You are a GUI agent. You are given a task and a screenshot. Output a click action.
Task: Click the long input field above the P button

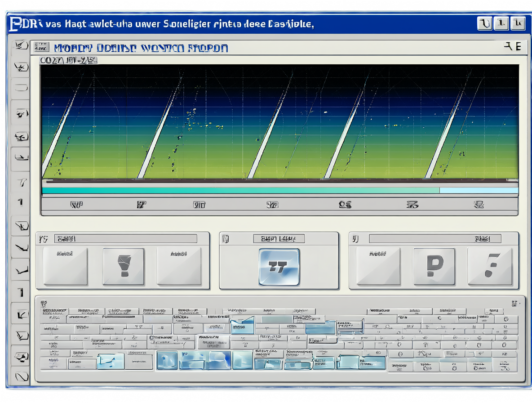435,239
